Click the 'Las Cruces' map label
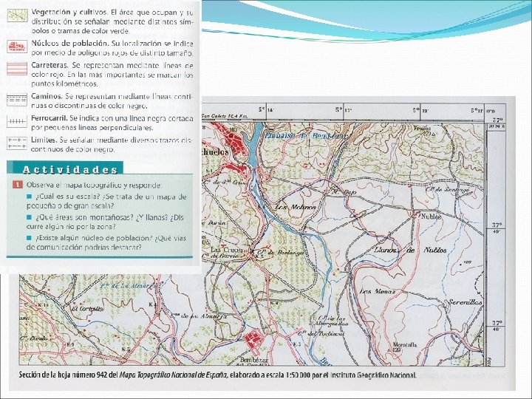Viewport: 532px width, 399px height. [x=227, y=250]
